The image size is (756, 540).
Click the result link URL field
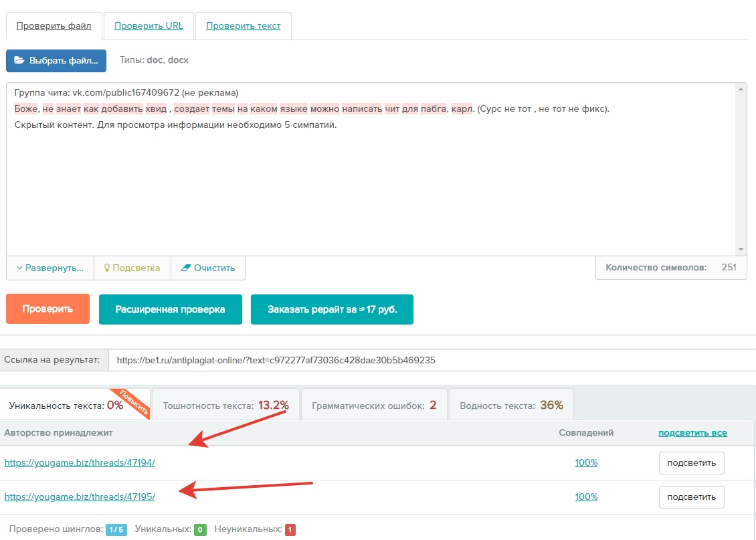432,360
